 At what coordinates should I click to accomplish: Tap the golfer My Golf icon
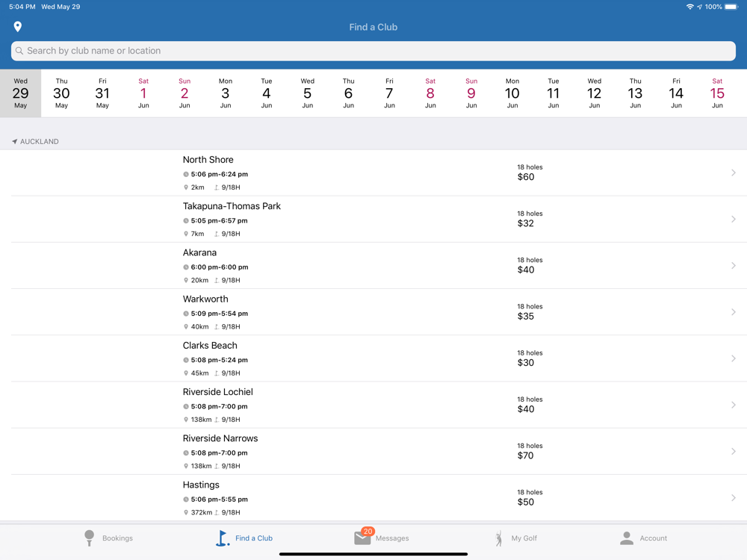499,538
